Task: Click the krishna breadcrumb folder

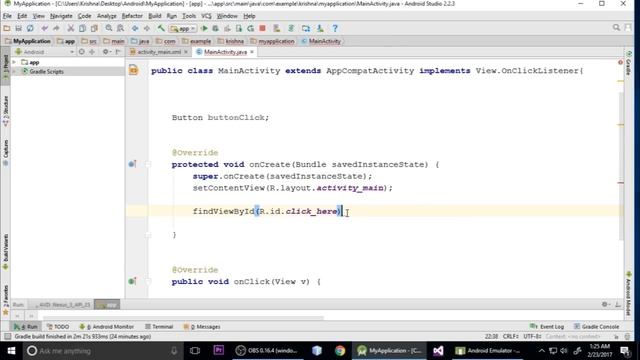Action: tap(231, 41)
